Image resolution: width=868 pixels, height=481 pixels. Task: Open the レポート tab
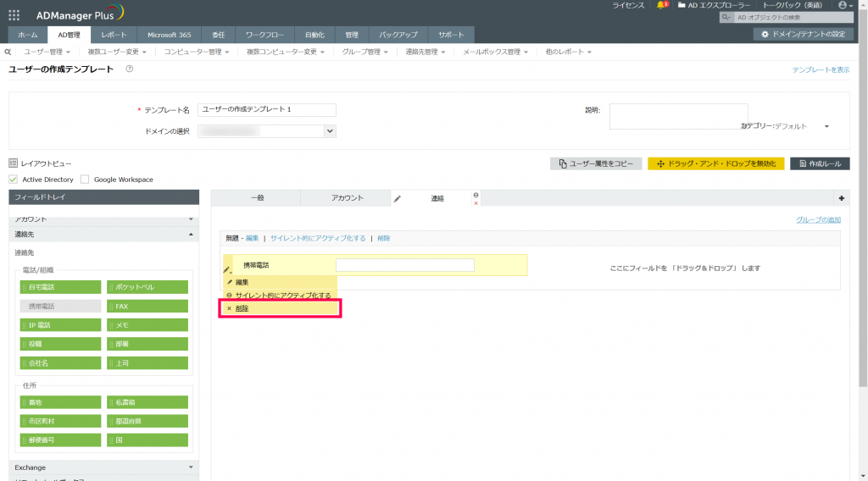click(x=114, y=35)
